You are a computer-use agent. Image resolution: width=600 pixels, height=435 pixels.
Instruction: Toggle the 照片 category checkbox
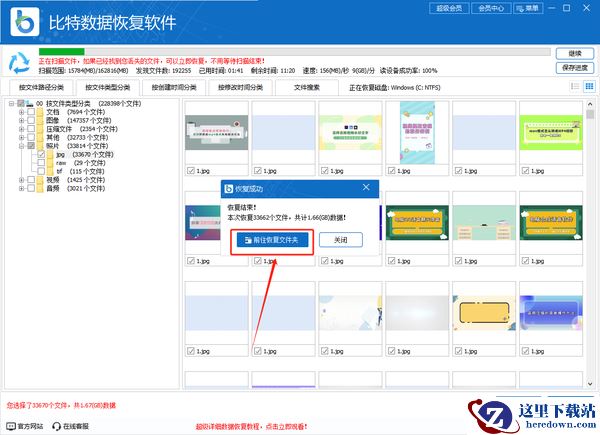tap(31, 146)
